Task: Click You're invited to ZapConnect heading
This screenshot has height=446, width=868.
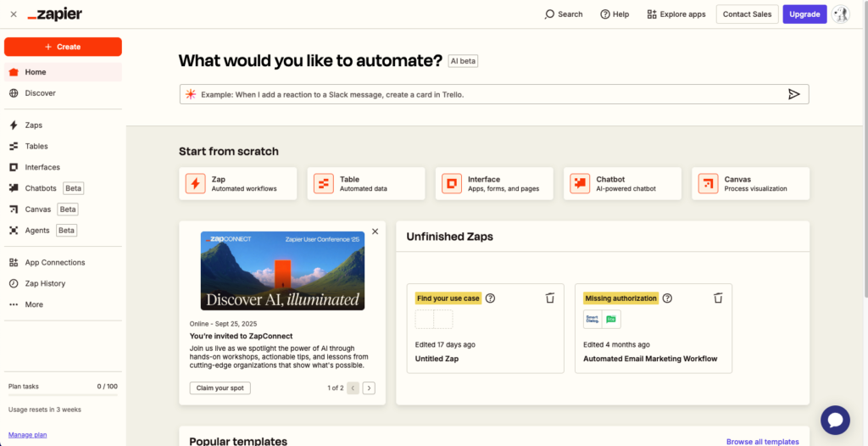Action: coord(241,336)
